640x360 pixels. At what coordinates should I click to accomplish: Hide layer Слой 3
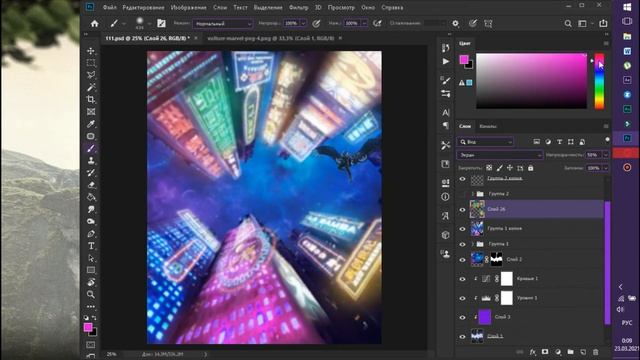coord(462,317)
